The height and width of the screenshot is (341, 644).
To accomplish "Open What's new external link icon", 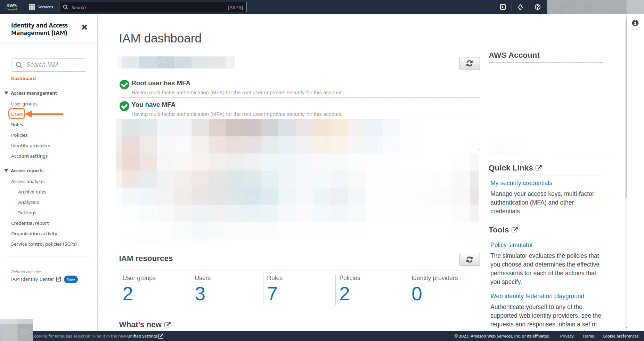I will point(168,325).
